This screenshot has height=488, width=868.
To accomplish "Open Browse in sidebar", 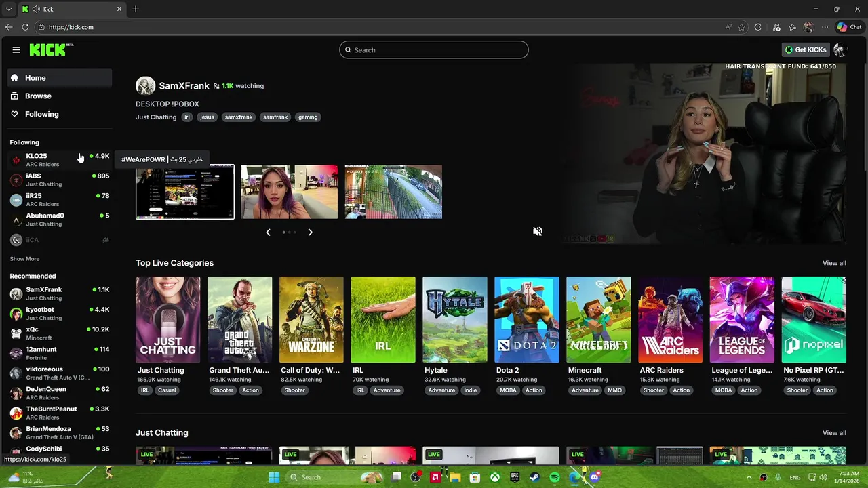I will [x=60, y=96].
